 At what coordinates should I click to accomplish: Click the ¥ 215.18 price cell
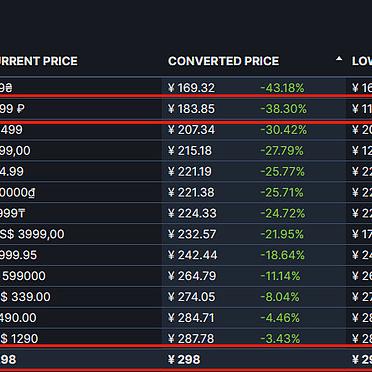coord(190,151)
